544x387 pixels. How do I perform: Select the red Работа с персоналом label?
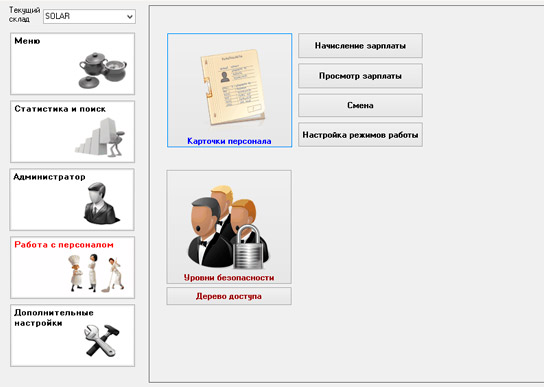(64, 245)
